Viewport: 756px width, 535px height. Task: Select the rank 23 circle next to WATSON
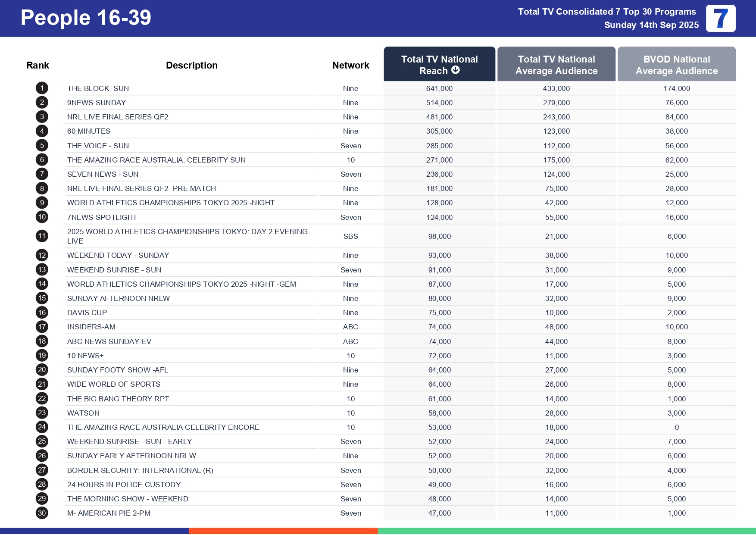coord(41,413)
